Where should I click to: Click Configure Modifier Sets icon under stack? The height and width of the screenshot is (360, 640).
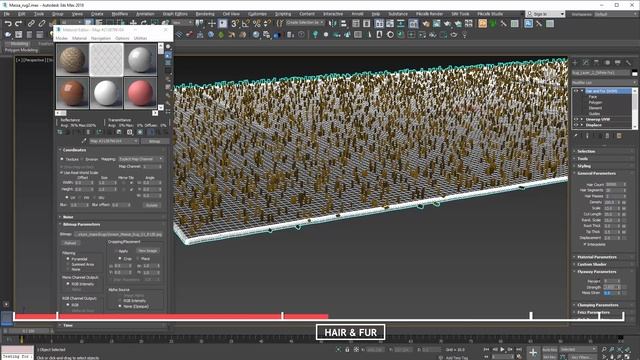(619, 136)
